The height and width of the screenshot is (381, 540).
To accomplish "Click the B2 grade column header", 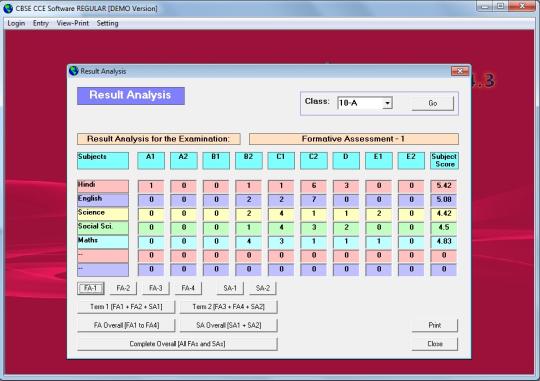I will point(249,161).
